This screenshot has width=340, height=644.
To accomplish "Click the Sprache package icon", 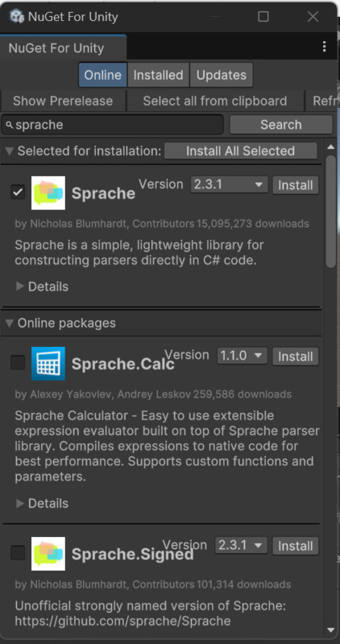I will tap(48, 193).
